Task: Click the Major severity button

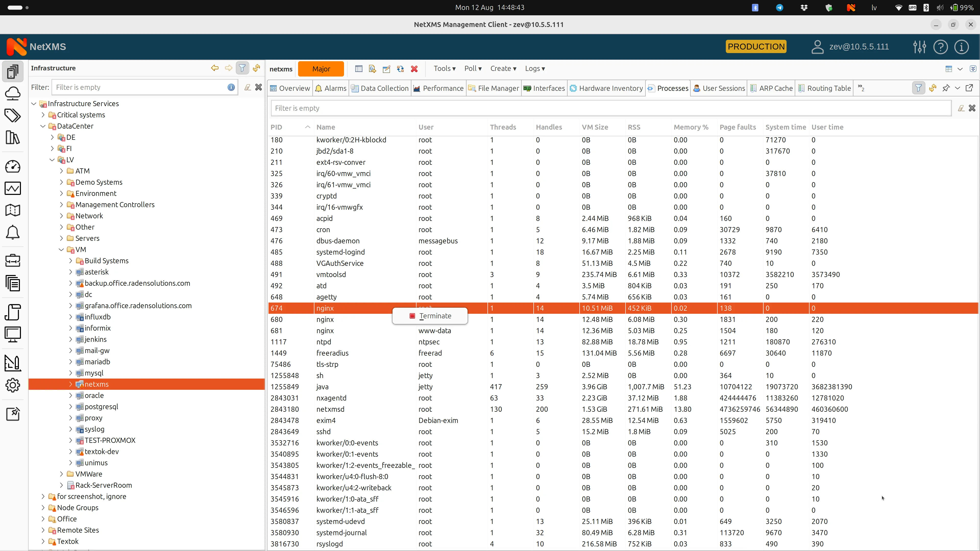Action: tap(321, 69)
